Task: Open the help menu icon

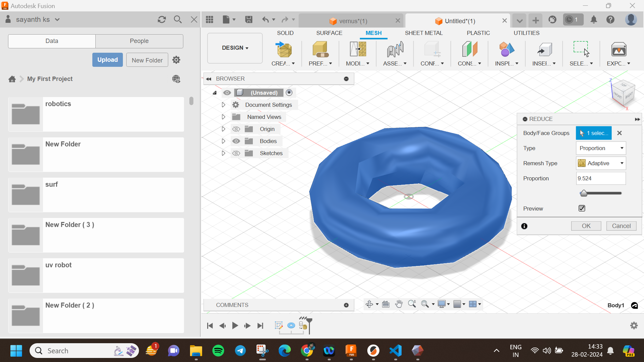Action: coord(611,20)
